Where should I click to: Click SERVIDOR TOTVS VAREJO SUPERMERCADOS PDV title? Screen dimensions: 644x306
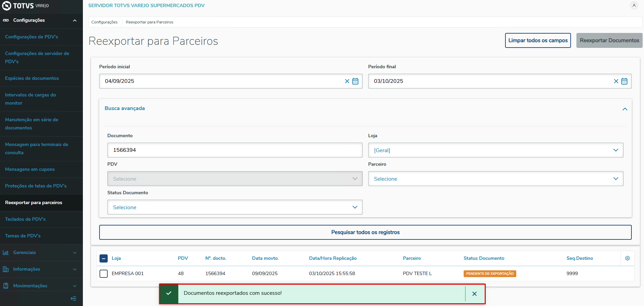[146, 6]
